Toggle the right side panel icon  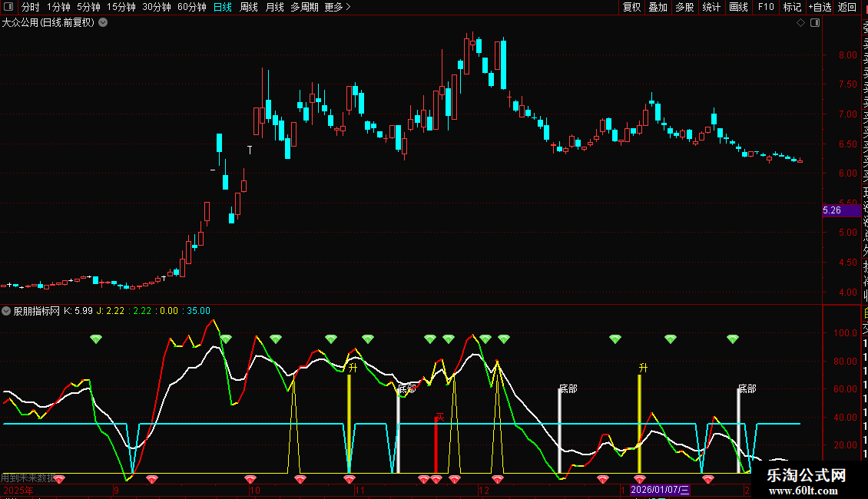[813, 23]
